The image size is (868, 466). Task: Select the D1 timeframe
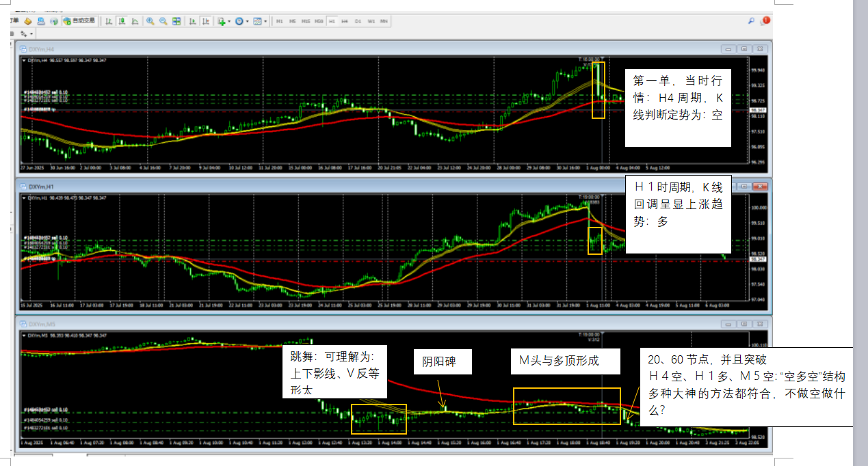click(x=358, y=22)
